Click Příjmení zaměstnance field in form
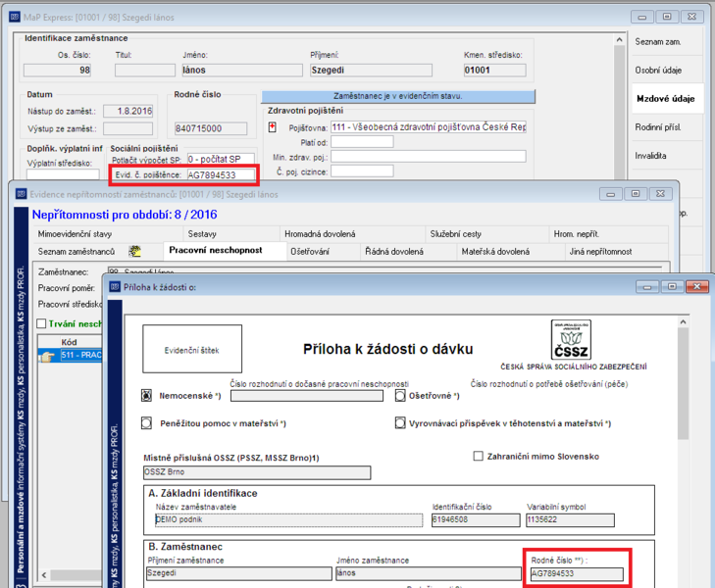 point(239,573)
